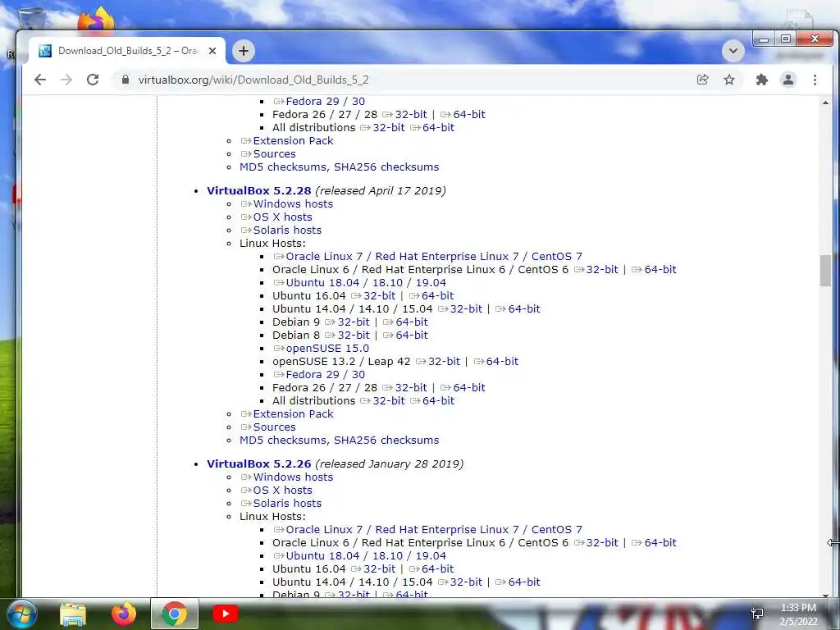
Task: View site security lock info
Action: pos(126,80)
